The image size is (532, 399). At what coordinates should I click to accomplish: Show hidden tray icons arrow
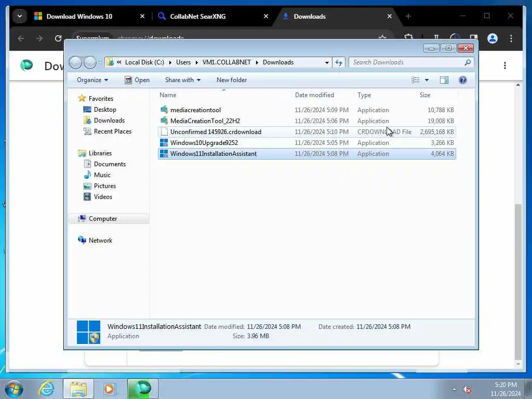click(x=454, y=390)
